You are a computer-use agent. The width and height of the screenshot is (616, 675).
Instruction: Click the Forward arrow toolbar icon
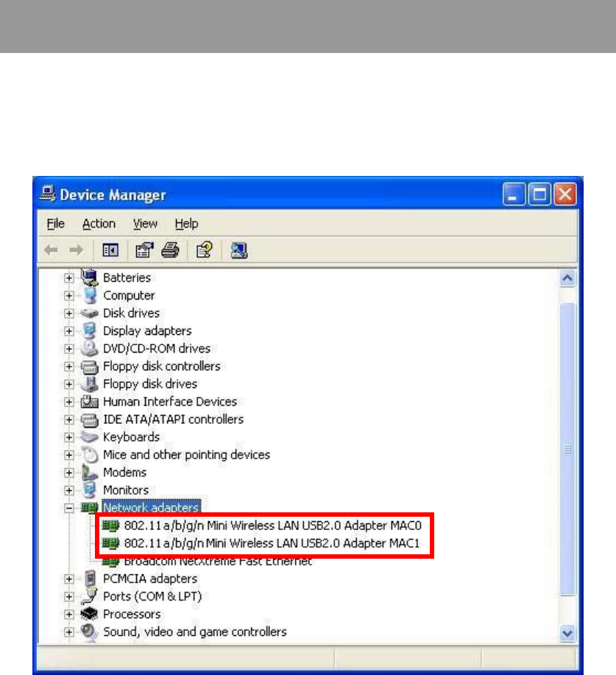77,250
